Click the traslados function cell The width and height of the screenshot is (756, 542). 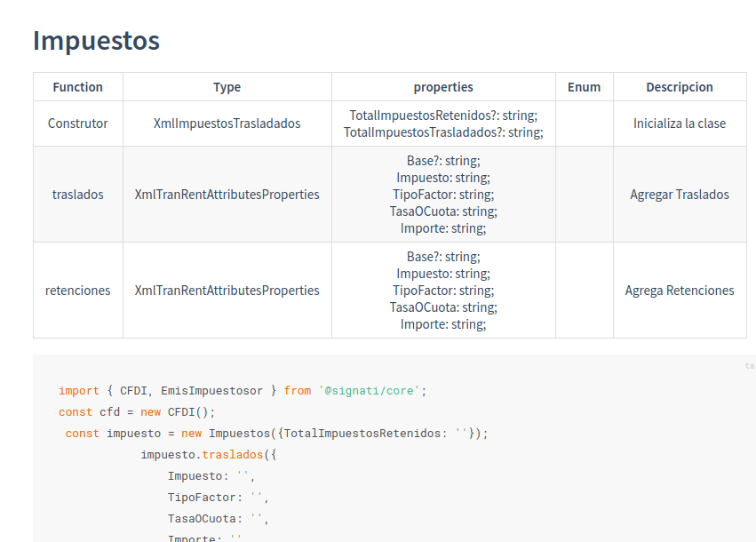click(x=77, y=195)
